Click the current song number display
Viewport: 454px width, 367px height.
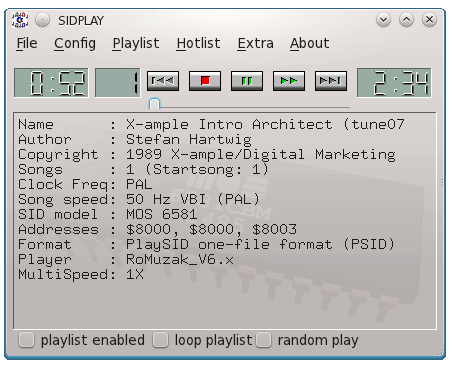pyautogui.click(x=118, y=83)
